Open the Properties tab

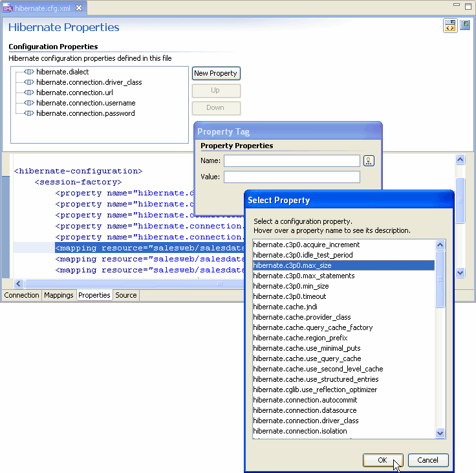[94, 295]
